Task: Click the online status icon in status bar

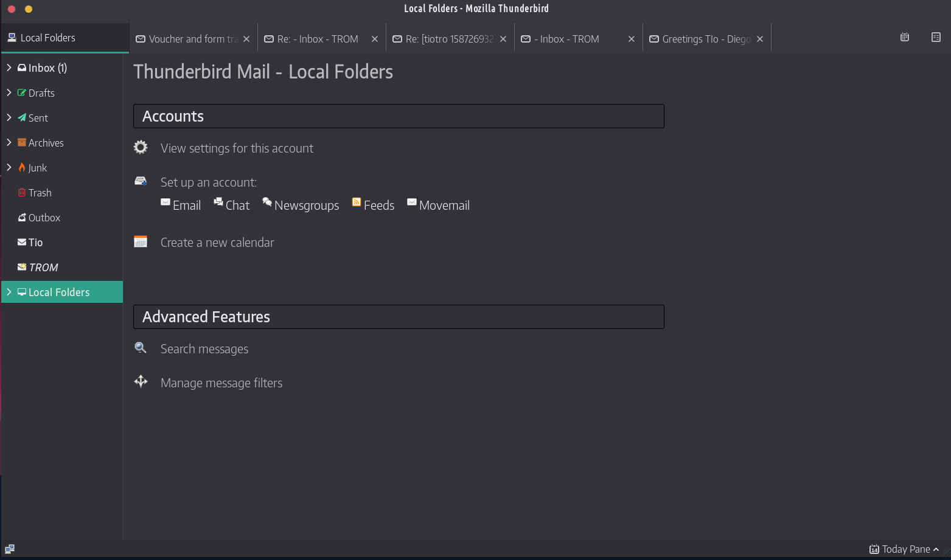Action: click(10, 549)
